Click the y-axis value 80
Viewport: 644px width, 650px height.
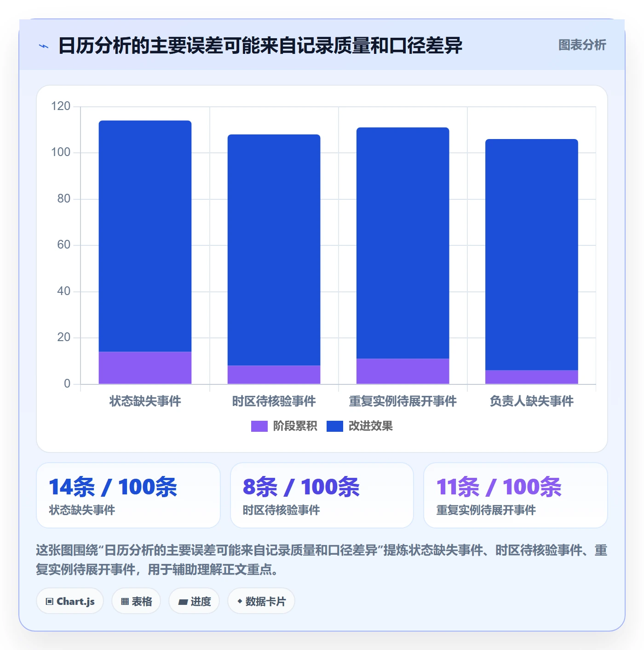click(x=63, y=199)
